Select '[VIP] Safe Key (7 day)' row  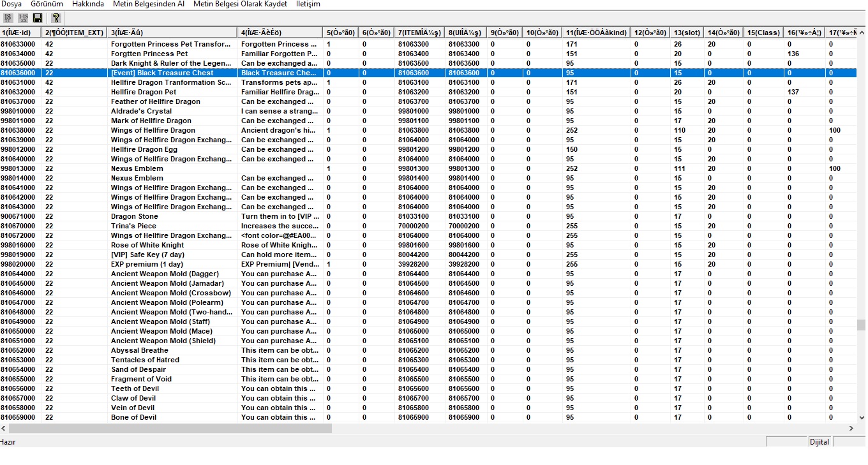tap(428, 255)
